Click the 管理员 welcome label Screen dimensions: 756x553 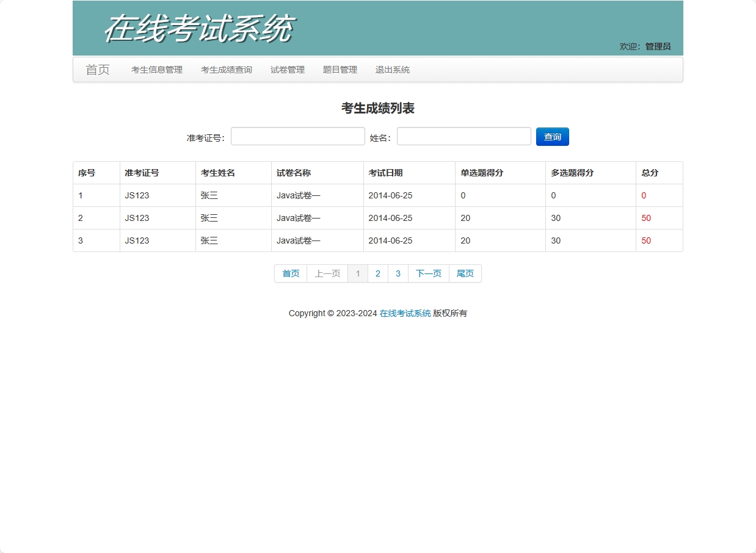coord(658,45)
